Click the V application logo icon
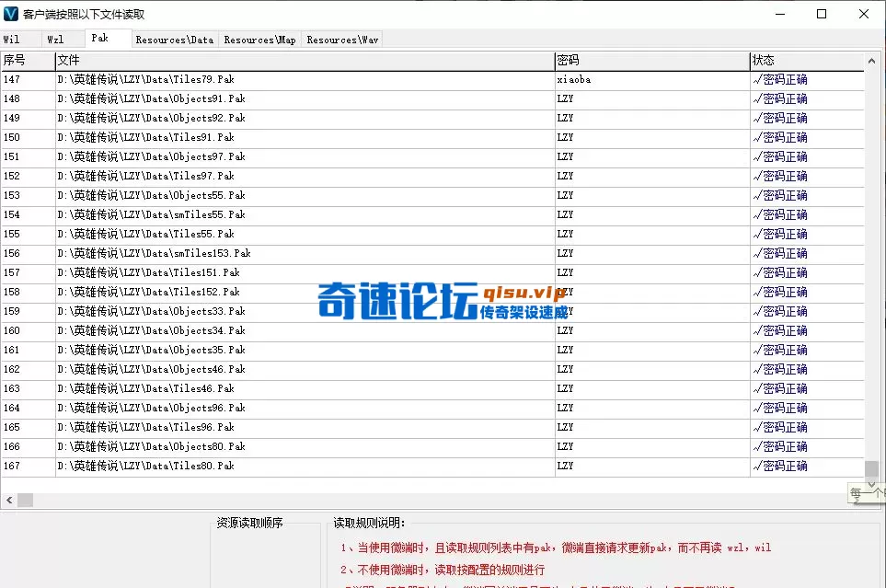The image size is (886, 588). [x=12, y=13]
